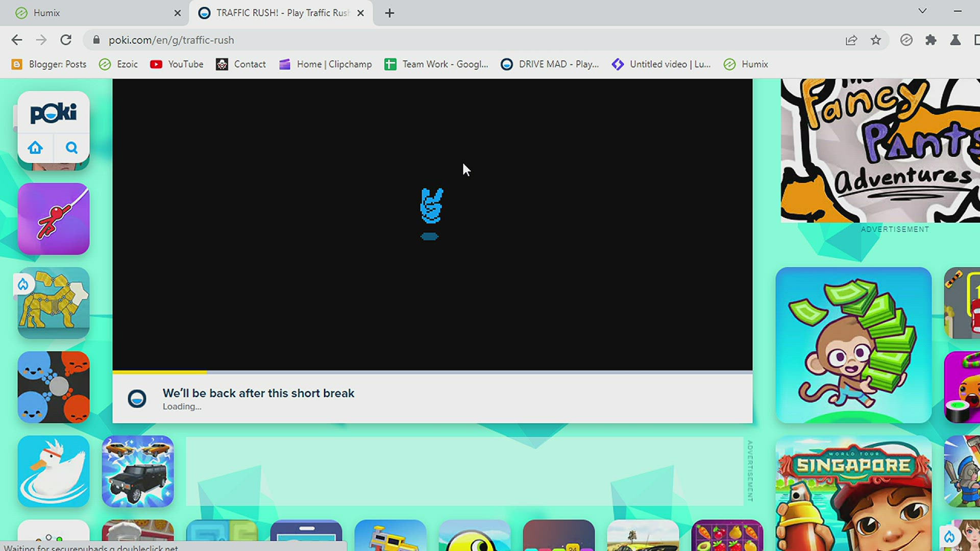Bookmark page with star icon
The width and height of the screenshot is (980, 551).
pos(876,40)
